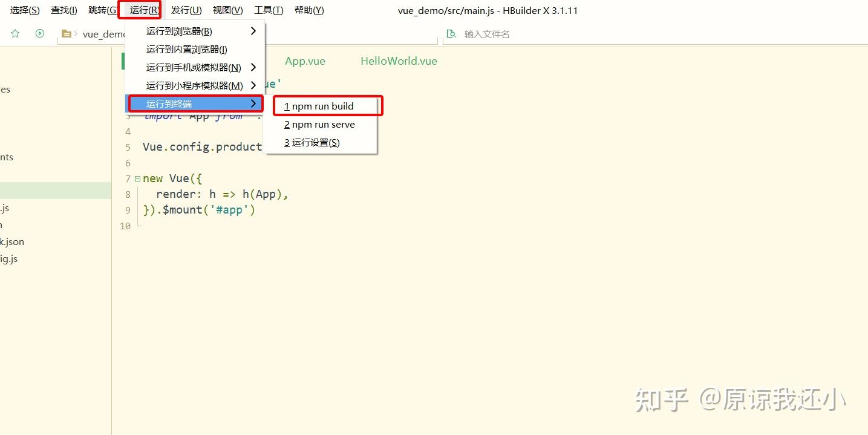The height and width of the screenshot is (435, 868).
Task: Collapse the new Vue code fold marker
Action: pyautogui.click(x=137, y=178)
